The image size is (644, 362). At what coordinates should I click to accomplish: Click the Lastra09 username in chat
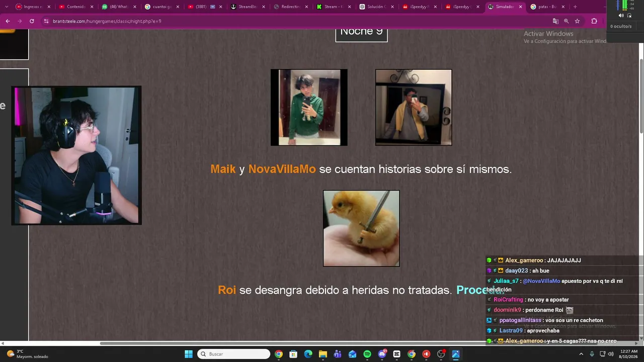pyautogui.click(x=511, y=331)
